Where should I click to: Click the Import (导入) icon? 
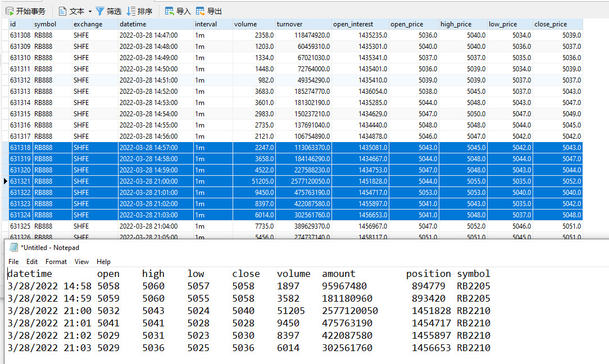coord(169,11)
